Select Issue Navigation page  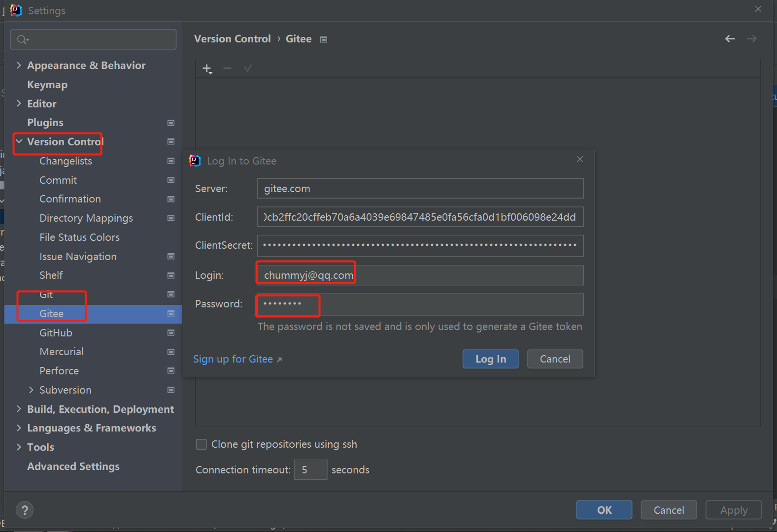tap(78, 257)
